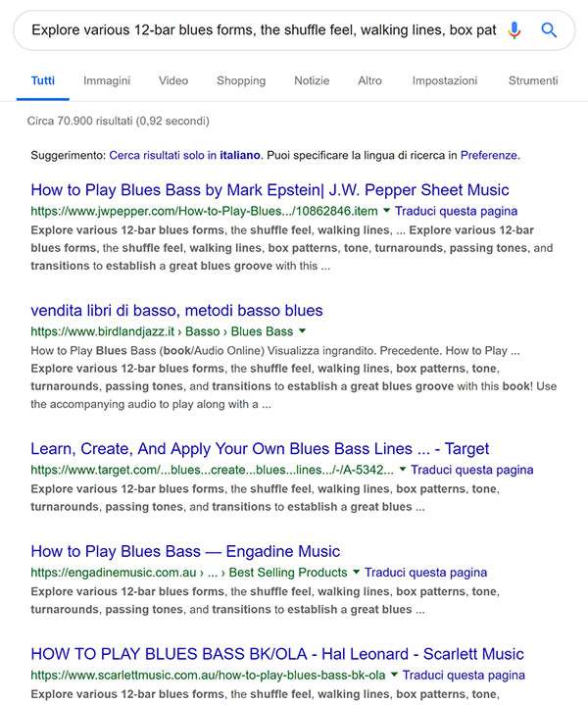This screenshot has width=588, height=705.
Task: Open vendita libri di basso result link
Action: click(176, 310)
